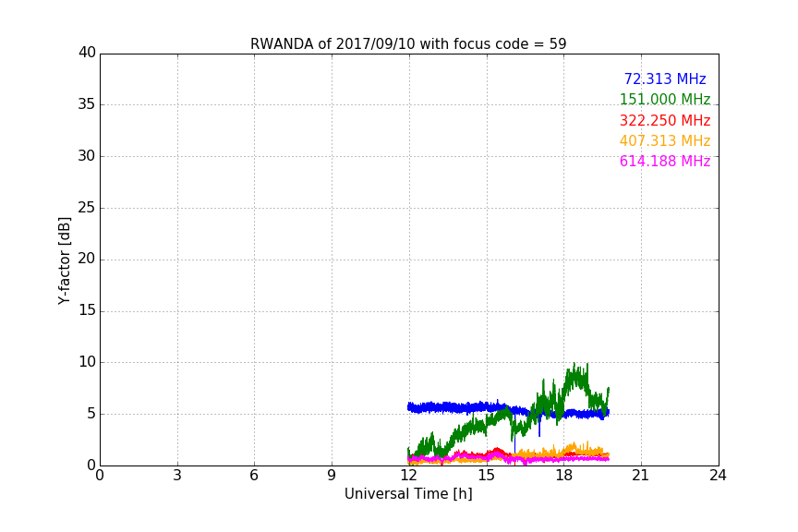This screenshot has height=532, width=798.
Task: Click the y-axis tick value 20
Action: point(87,259)
